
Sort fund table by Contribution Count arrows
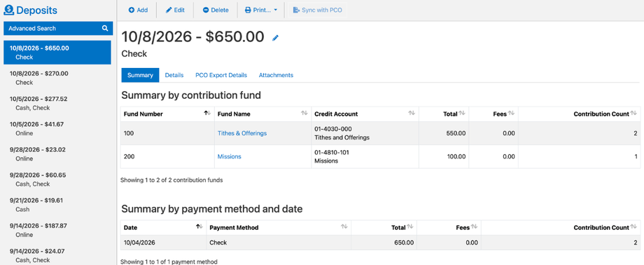pos(633,114)
